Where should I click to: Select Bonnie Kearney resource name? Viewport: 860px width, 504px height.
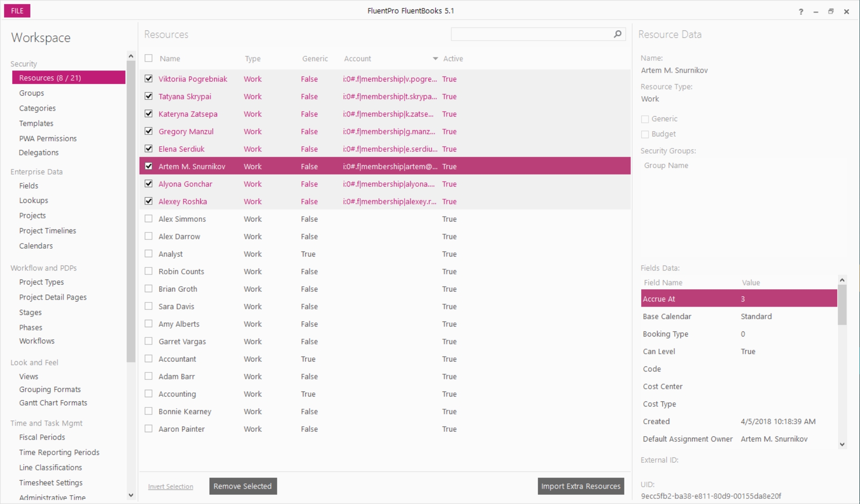coord(185,412)
